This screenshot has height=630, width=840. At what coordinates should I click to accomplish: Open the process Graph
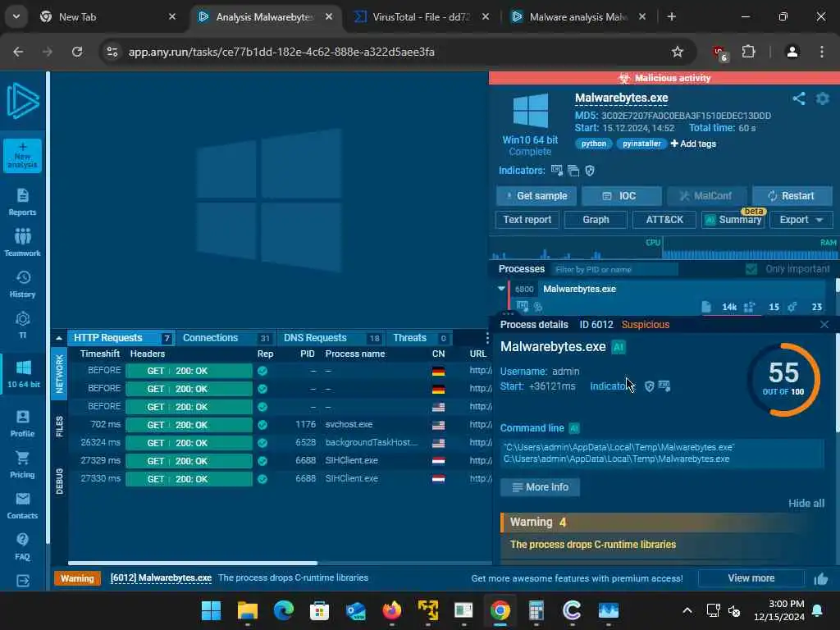[596, 220]
